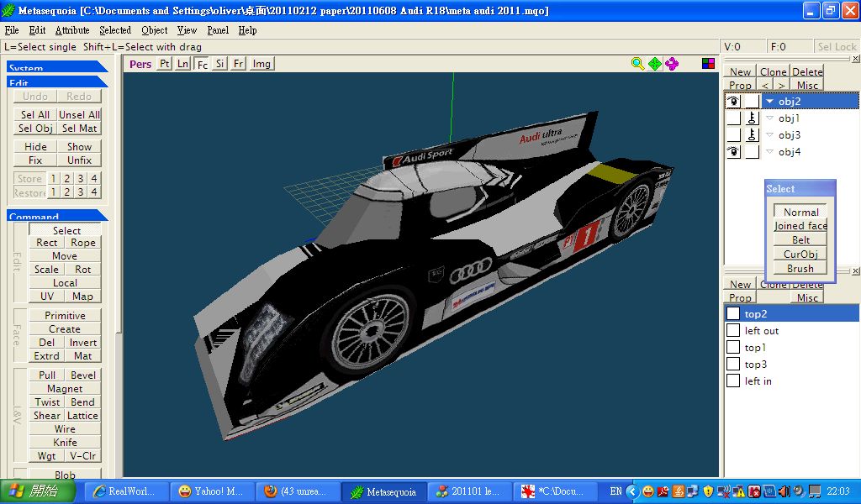The image size is (861, 504).
Task: Close the object panel with X
Action: point(855,58)
